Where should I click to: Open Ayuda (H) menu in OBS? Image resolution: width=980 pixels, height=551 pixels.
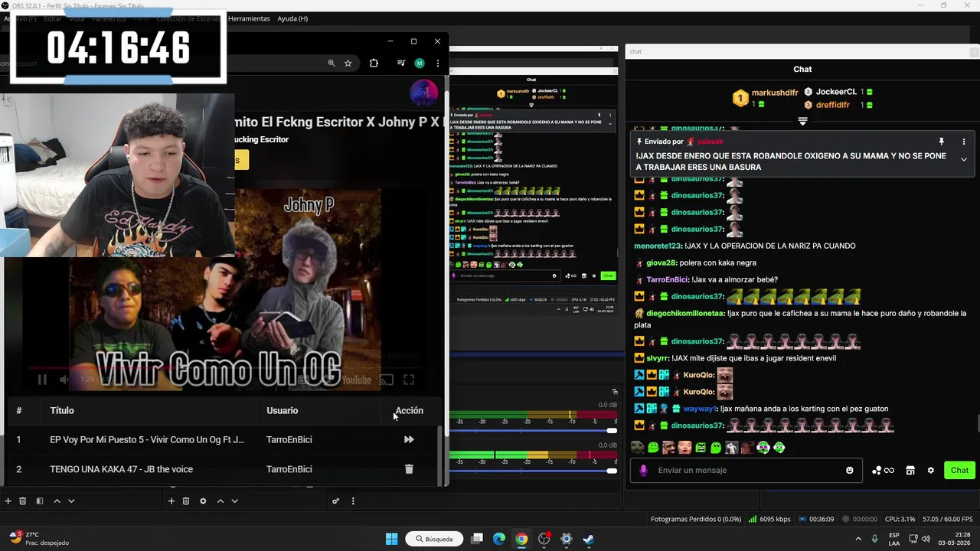tap(292, 18)
